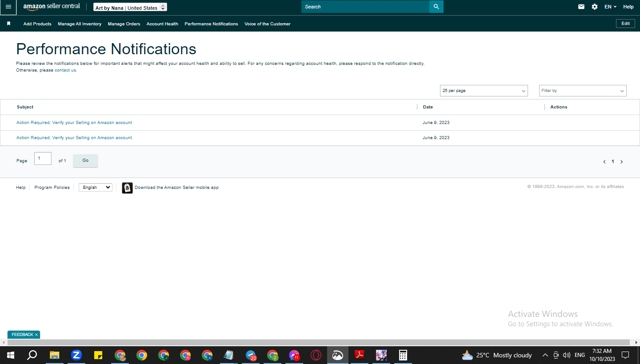Focus the top Search field
640x364 pixels.
click(x=365, y=7)
